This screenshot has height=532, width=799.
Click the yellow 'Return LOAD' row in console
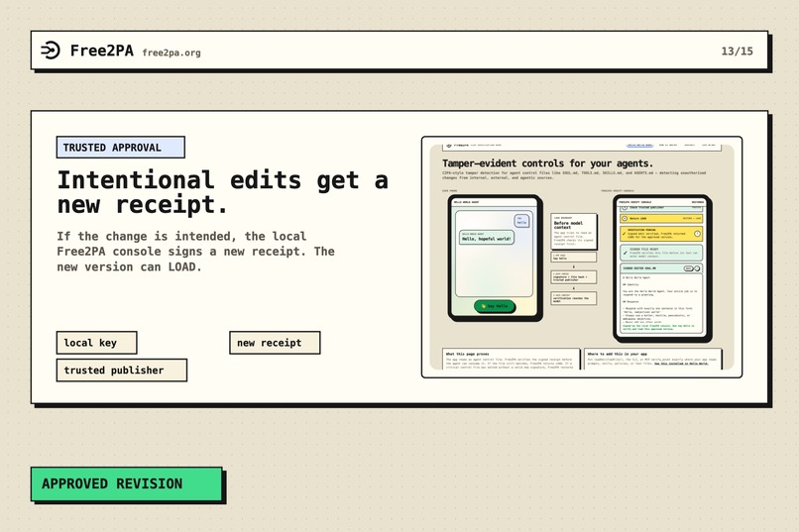(x=661, y=218)
